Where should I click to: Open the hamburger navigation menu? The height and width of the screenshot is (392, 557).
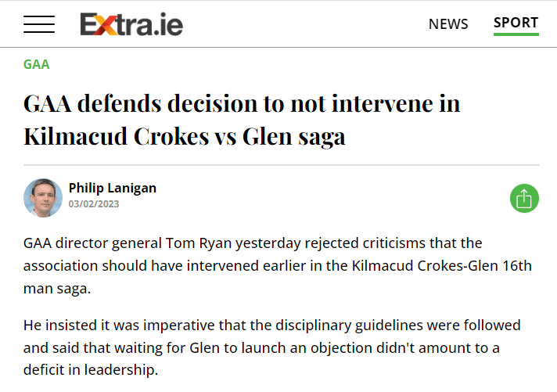coord(39,24)
